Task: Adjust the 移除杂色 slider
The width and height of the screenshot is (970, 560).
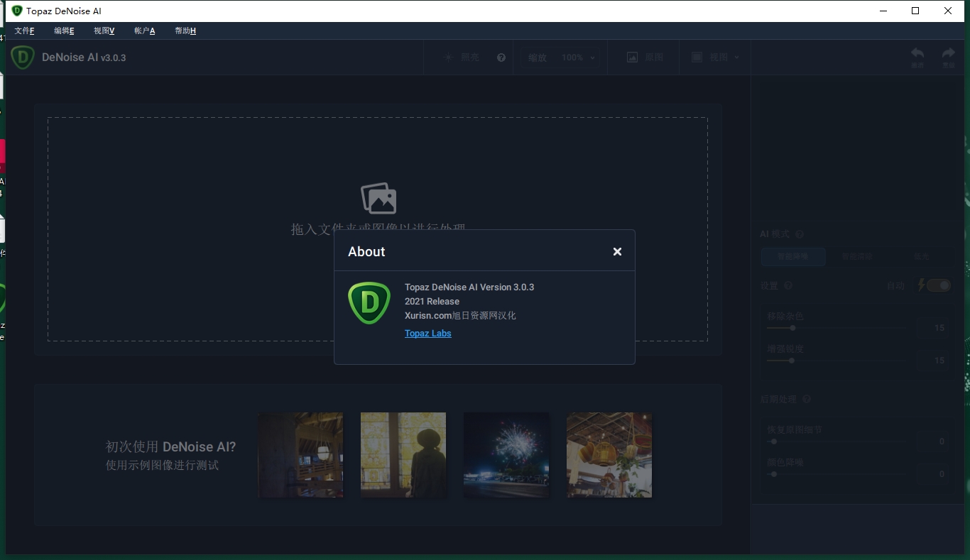Action: 835,328
